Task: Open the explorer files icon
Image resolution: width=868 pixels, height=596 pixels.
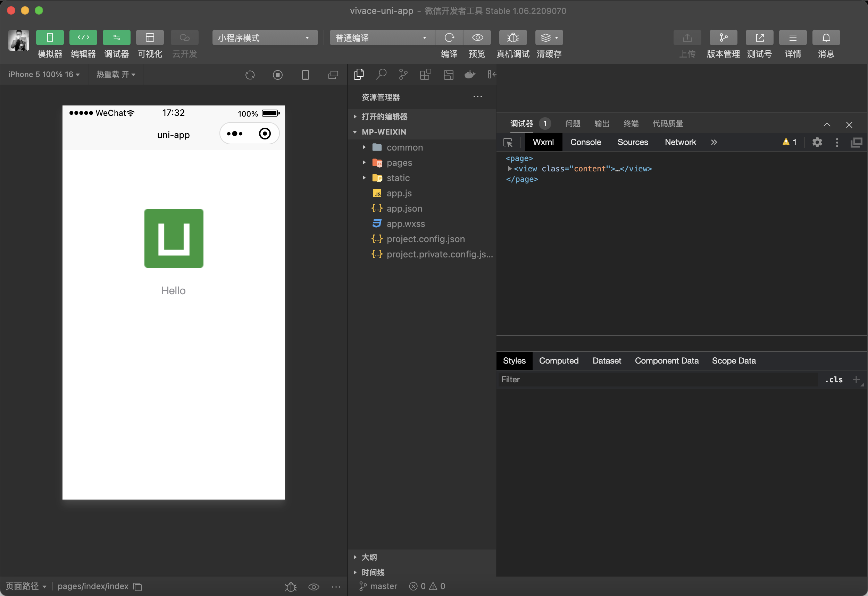Action: point(359,74)
